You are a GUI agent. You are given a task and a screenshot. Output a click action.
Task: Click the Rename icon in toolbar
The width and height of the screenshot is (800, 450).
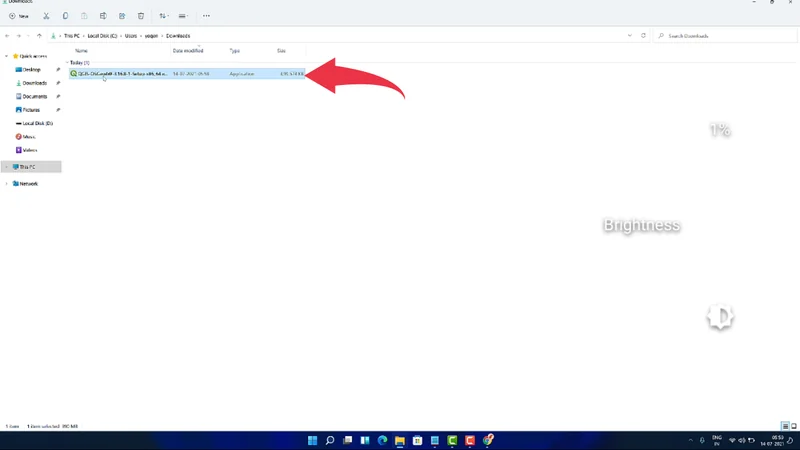(103, 16)
